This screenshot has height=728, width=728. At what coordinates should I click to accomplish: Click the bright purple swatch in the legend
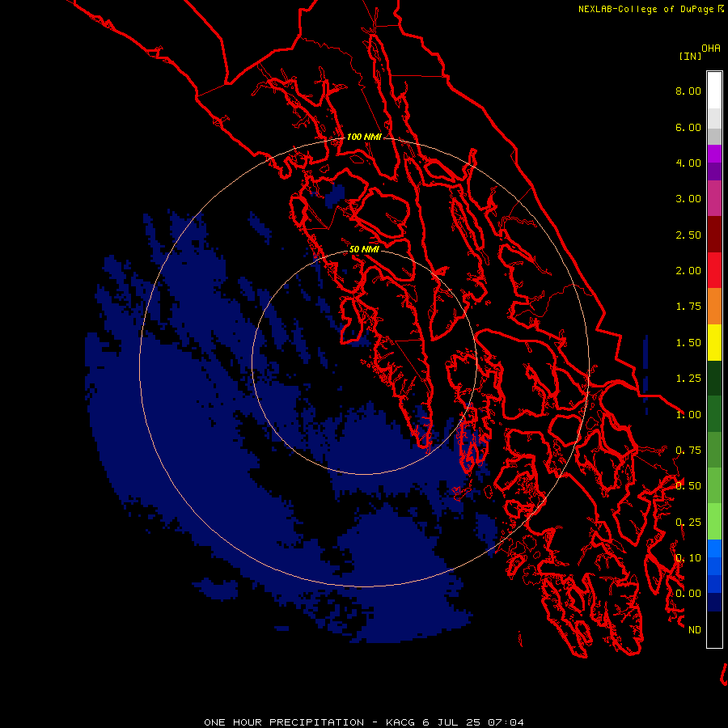click(714, 154)
